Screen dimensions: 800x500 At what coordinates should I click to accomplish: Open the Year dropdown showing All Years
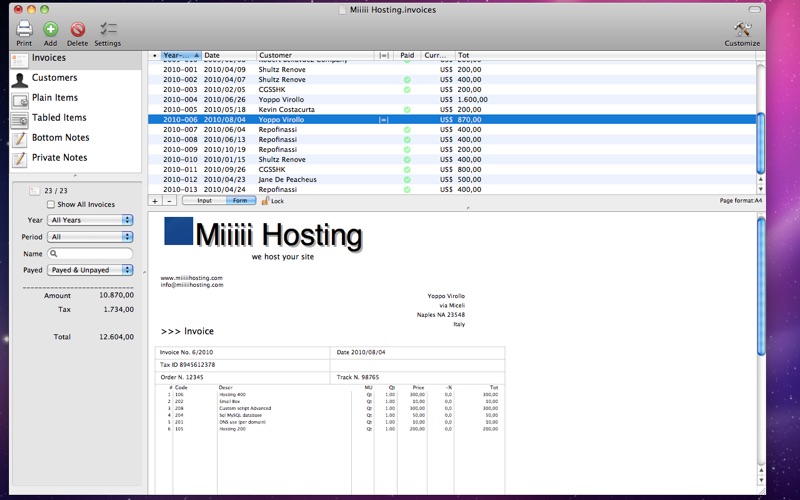(90, 220)
